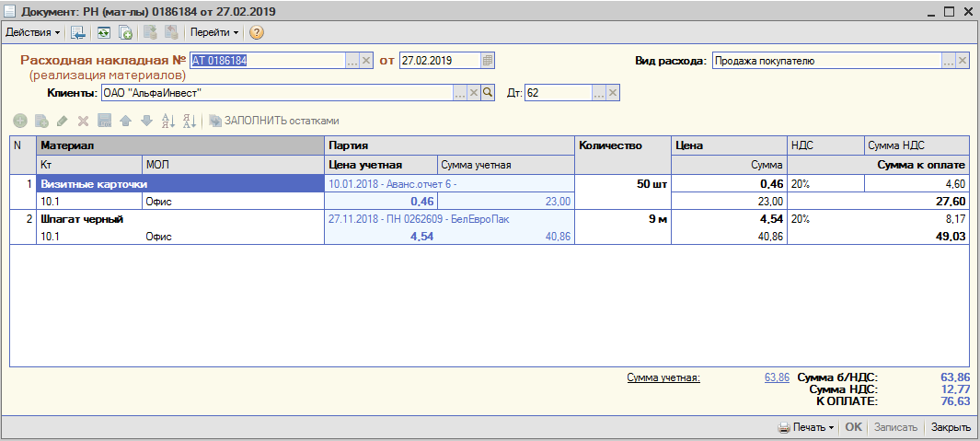Click the Клиенты input field

coord(277,93)
